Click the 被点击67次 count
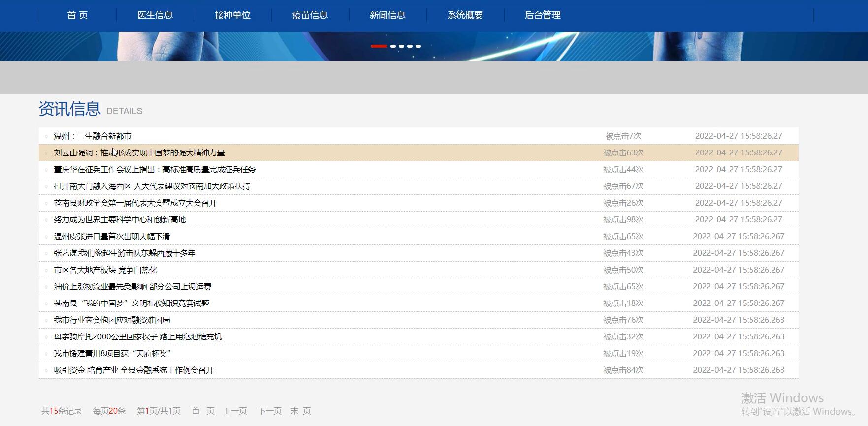Screen dimensions: 868x426 [623, 186]
